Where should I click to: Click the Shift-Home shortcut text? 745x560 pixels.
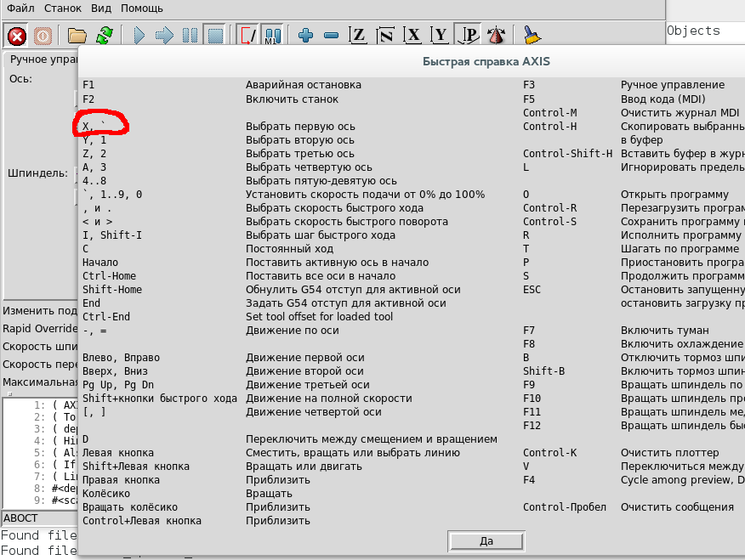point(112,290)
